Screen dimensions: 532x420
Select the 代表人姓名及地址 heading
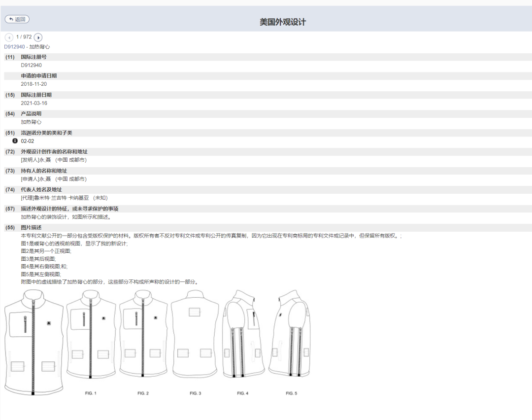point(41,189)
